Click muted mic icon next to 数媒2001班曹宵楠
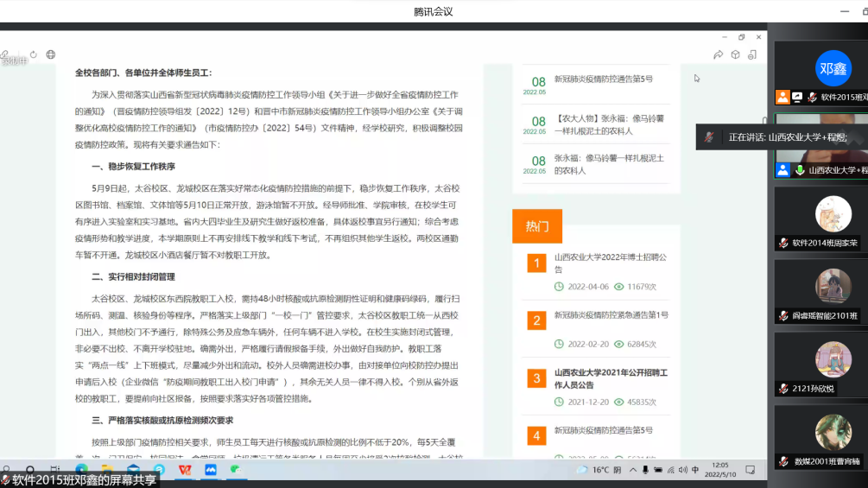This screenshot has height=488, width=868. pos(783,461)
